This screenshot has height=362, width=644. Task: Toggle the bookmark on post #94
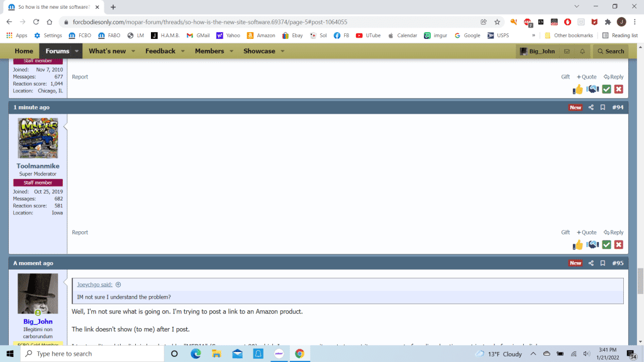coord(602,107)
